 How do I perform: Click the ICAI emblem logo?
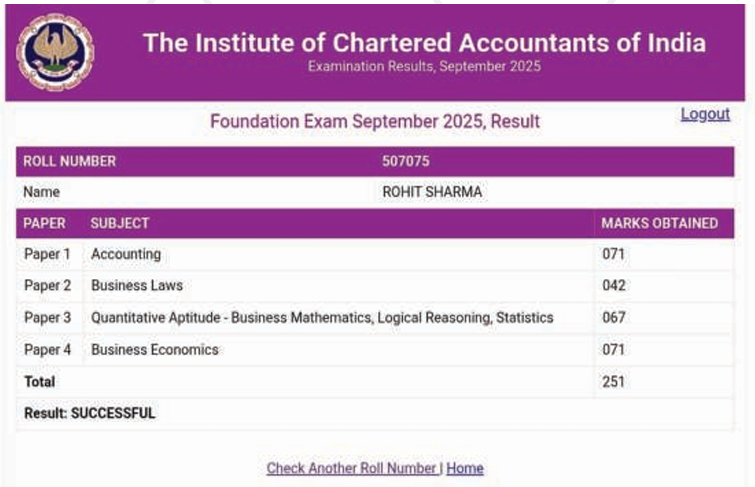[x=55, y=52]
